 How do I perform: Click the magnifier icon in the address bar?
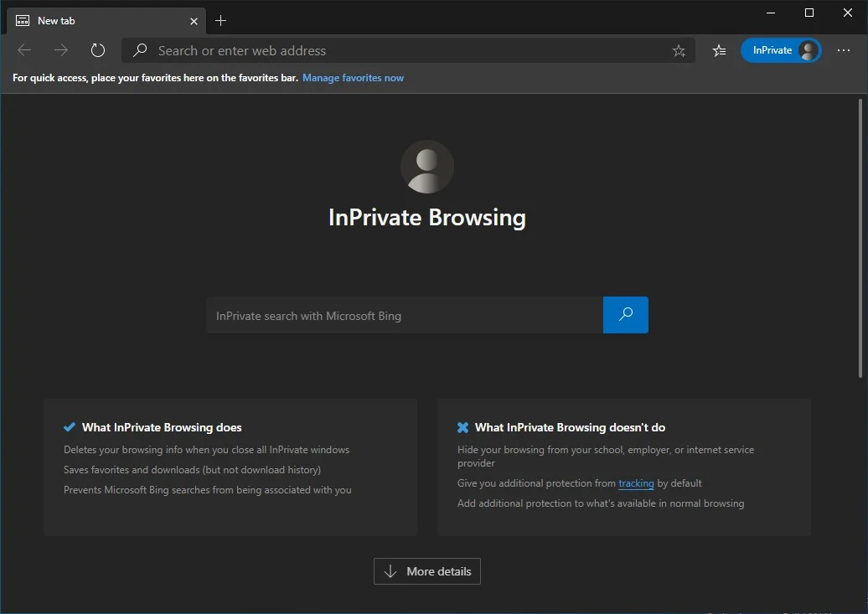(141, 50)
